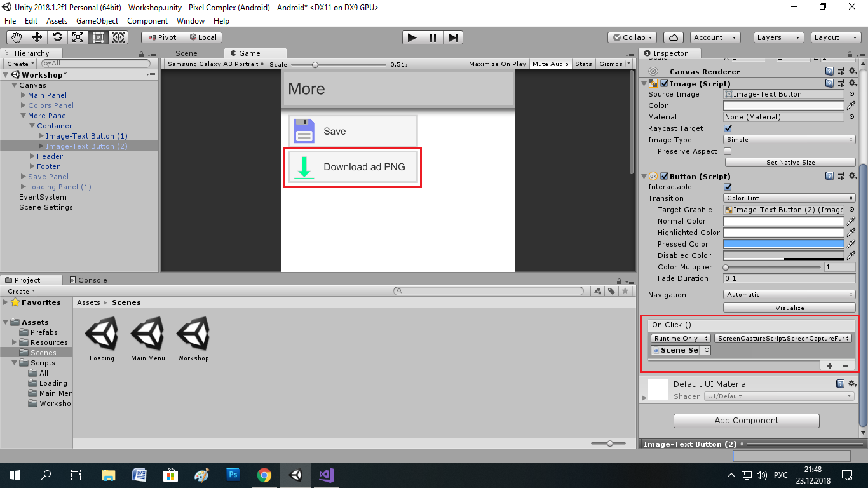Open the GameObject menu
Viewport: 868px width, 488px height.
tap(97, 21)
